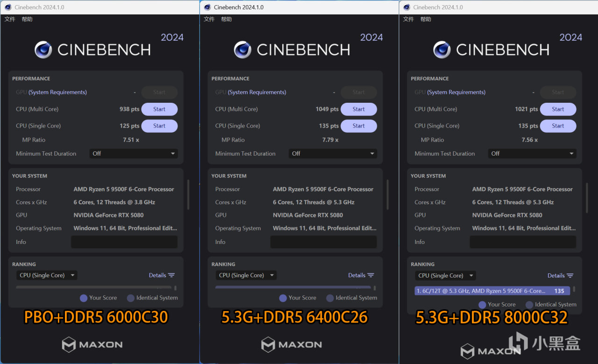Screen dimensions: 598x364
Task: Select ranking entry '1. 6C/12T @ 5.3 GHz' scoring 135
Action: pos(492,291)
